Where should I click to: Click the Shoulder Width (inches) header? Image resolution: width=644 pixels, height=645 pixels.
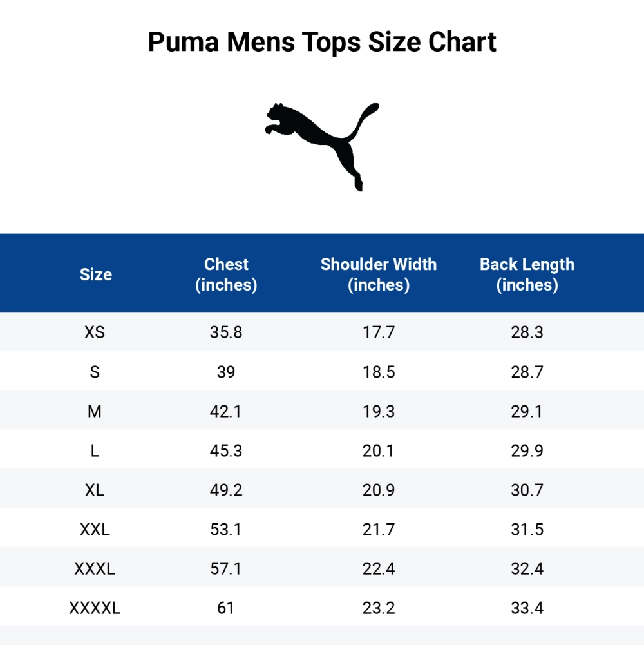click(x=379, y=274)
